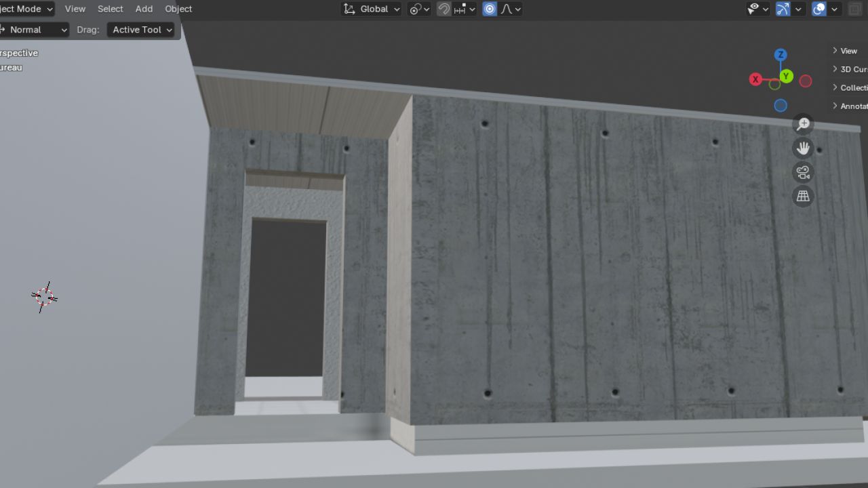Toggle the snapping magnet icon

(x=443, y=9)
